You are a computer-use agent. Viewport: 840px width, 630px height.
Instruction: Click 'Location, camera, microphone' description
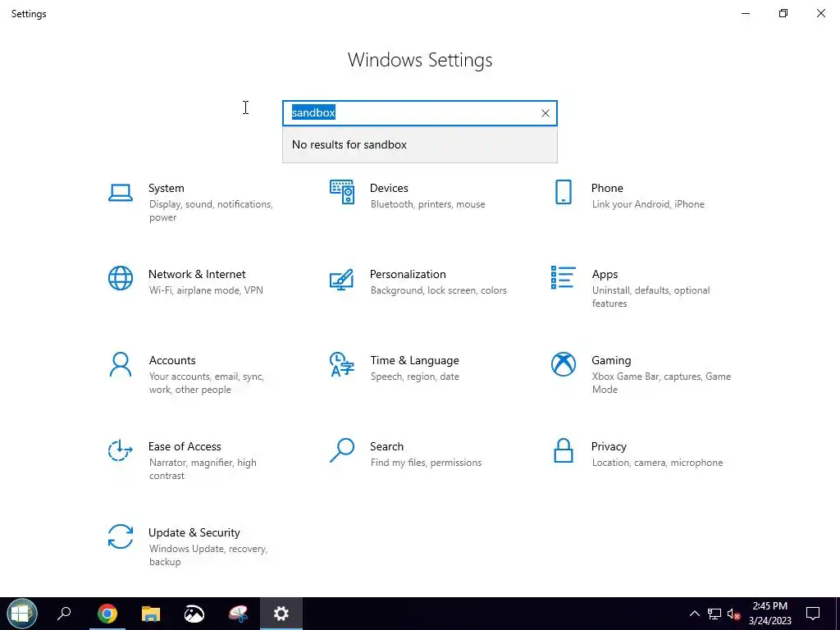(x=657, y=463)
